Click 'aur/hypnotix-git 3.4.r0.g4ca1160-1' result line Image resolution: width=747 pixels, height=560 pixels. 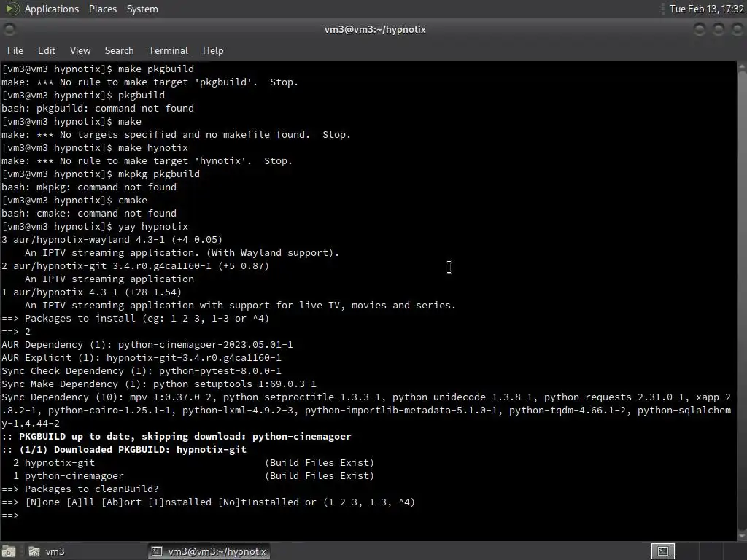135,265
